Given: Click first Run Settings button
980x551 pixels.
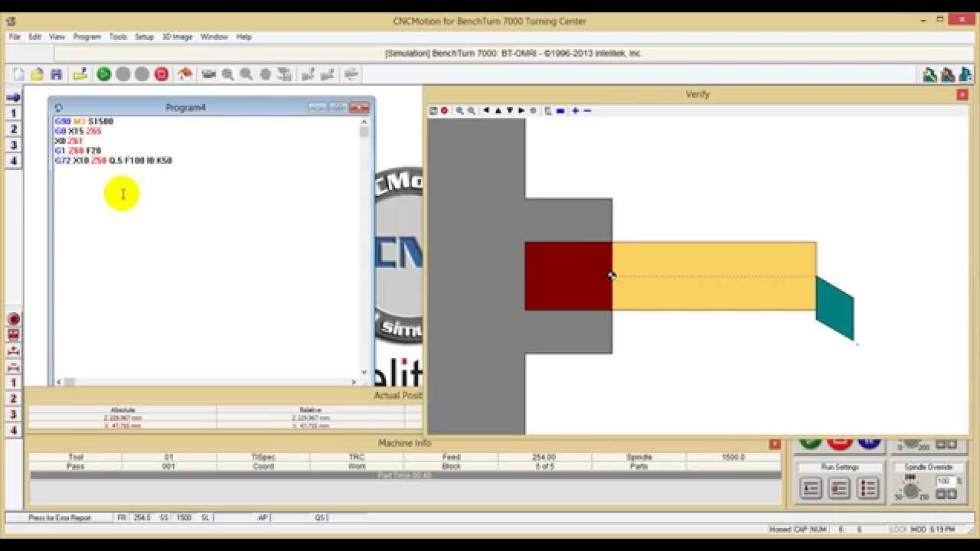Looking at the screenshot, I should click(x=811, y=488).
